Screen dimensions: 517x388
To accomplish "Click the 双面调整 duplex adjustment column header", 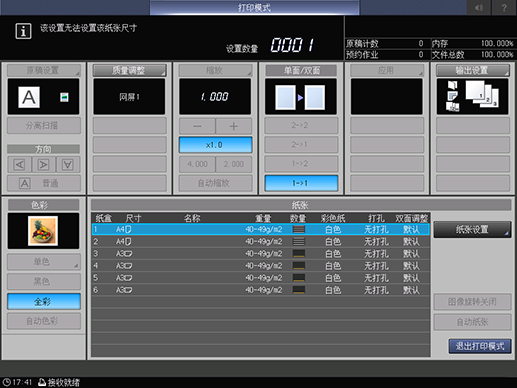I will coord(412,218).
